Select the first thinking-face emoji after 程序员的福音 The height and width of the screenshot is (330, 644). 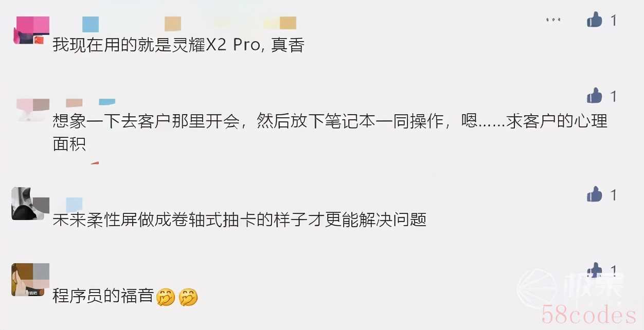(x=166, y=297)
